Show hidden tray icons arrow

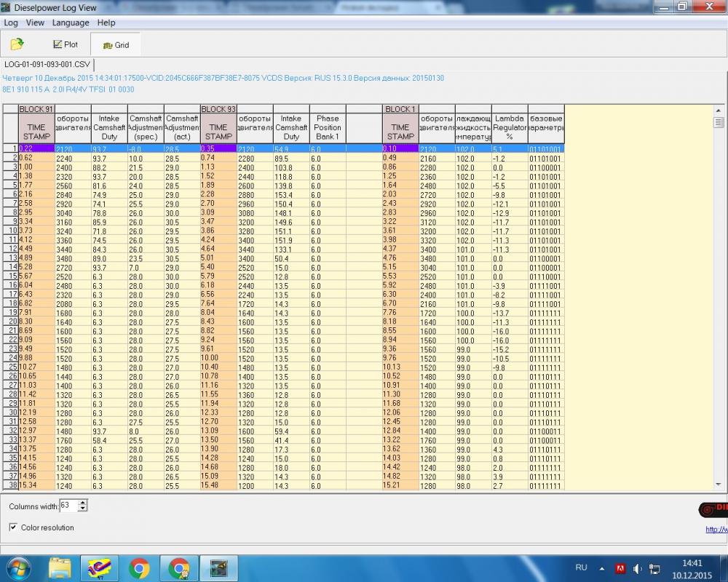tap(604, 567)
